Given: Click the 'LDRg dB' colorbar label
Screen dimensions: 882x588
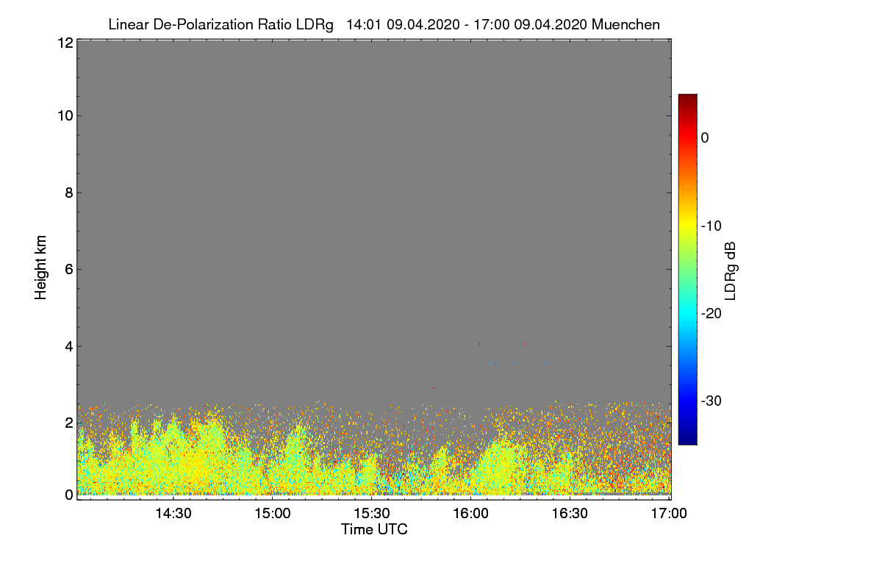Looking at the screenshot, I should [730, 270].
